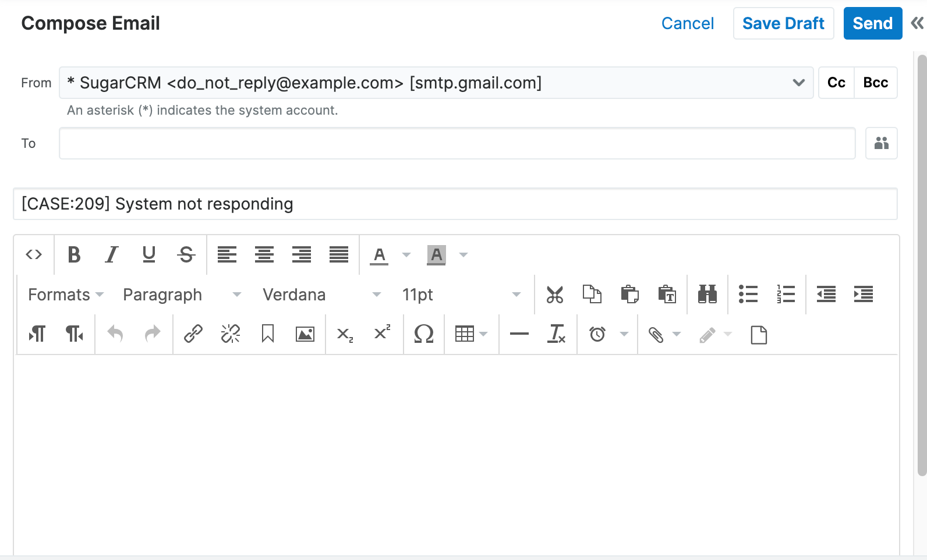Open the background color picker arrow
The image size is (927, 560).
[463, 254]
